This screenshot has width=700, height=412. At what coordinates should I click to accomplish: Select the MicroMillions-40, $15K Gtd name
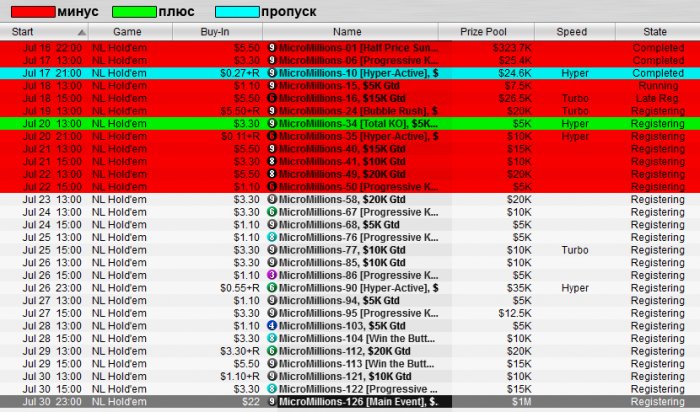(x=342, y=149)
